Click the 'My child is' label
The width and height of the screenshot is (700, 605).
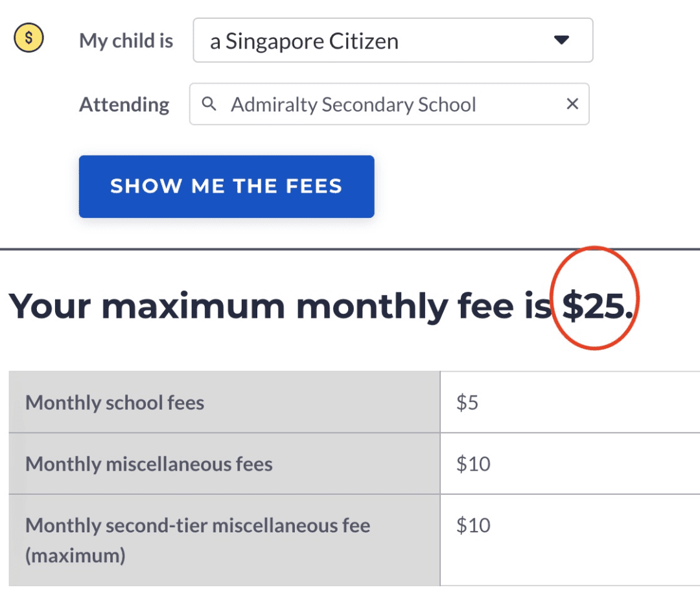[x=126, y=41]
